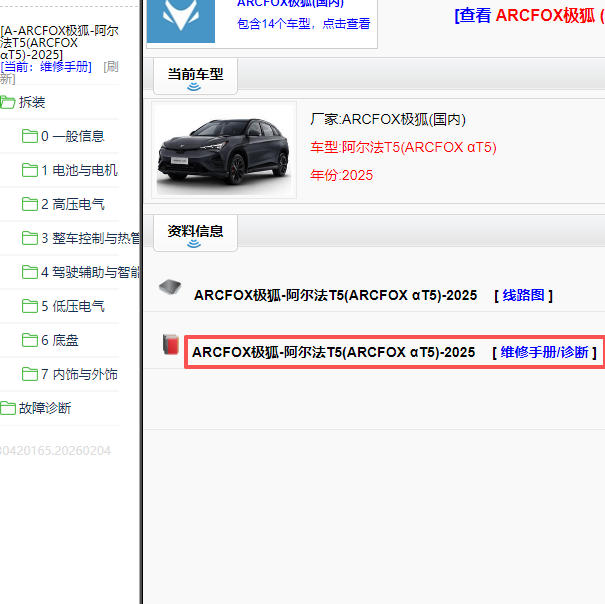Expand the 故障诊断 tree node
605x604 pixels.
pyautogui.click(x=45, y=408)
